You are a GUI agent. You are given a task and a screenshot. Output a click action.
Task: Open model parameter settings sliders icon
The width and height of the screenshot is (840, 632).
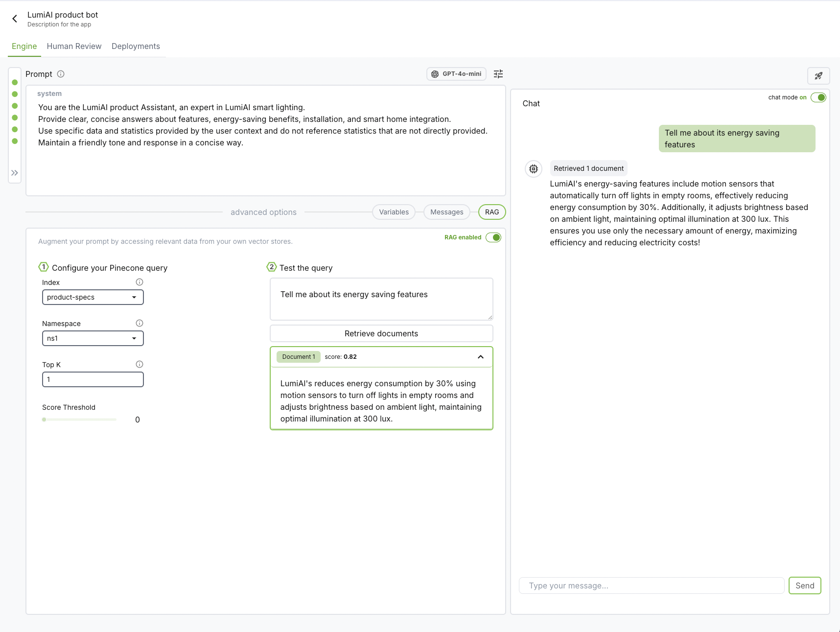click(x=498, y=74)
